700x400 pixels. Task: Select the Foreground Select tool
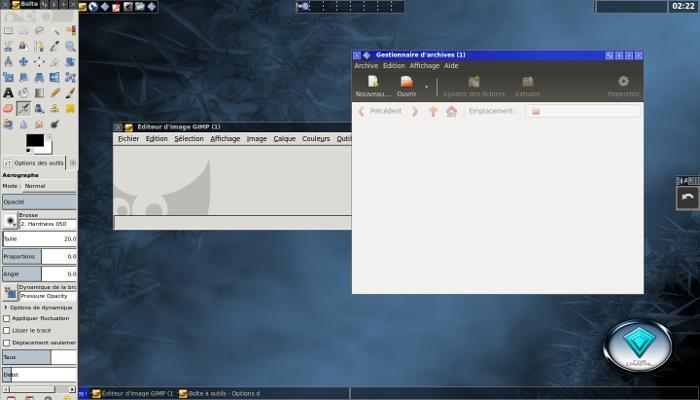pos(24,46)
